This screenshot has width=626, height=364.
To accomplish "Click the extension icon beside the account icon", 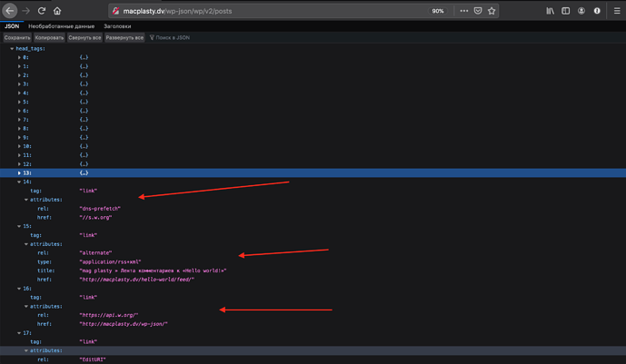I will pyautogui.click(x=597, y=11).
